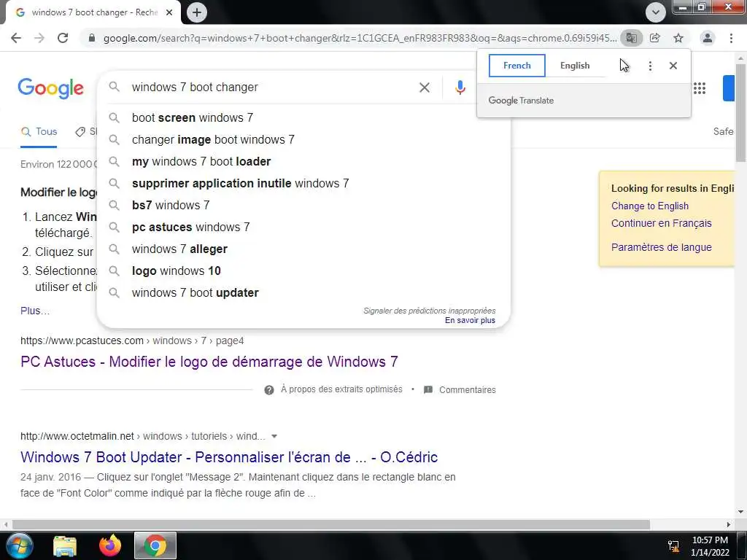Click the Google logo
Image resolution: width=747 pixels, height=560 pixels.
(x=50, y=88)
